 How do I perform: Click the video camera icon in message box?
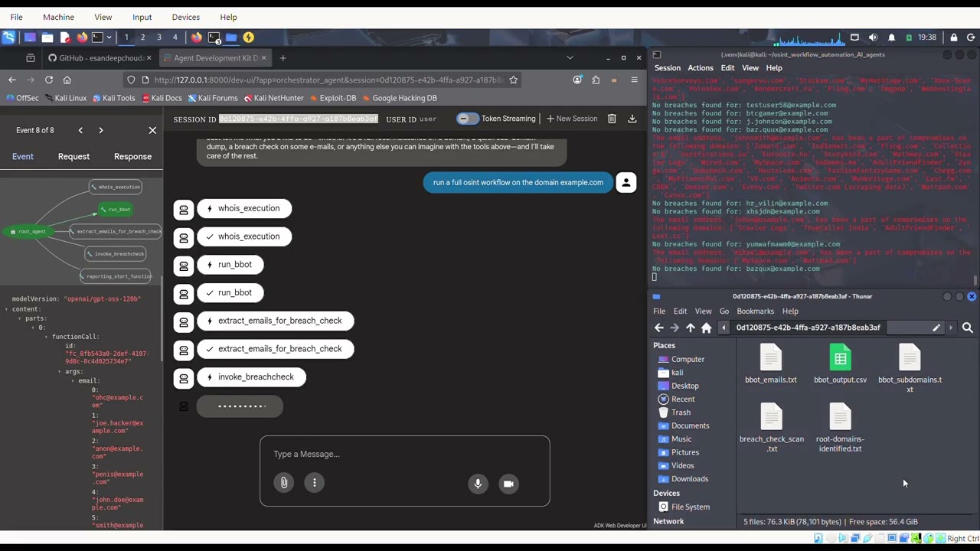tap(508, 484)
